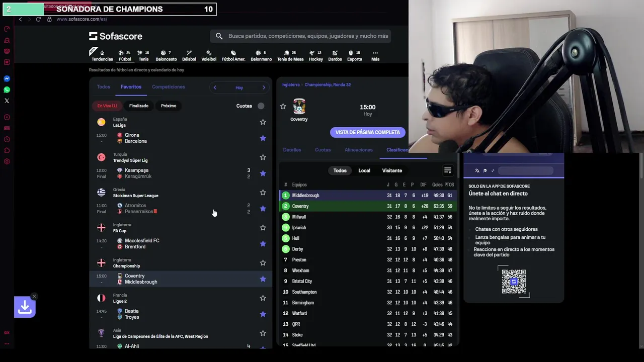Open Messenger in the browser sidebar
Screen dimensions: 644x362
[x=7, y=79]
